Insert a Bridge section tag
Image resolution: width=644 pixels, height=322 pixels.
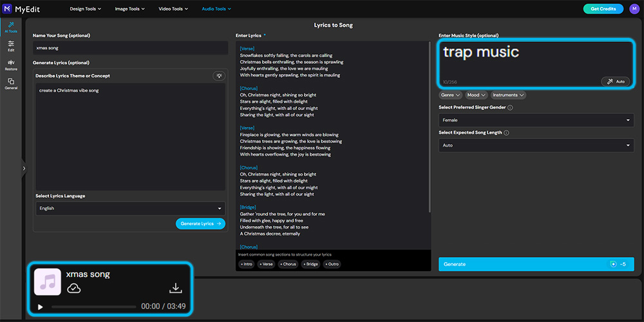pos(310,264)
